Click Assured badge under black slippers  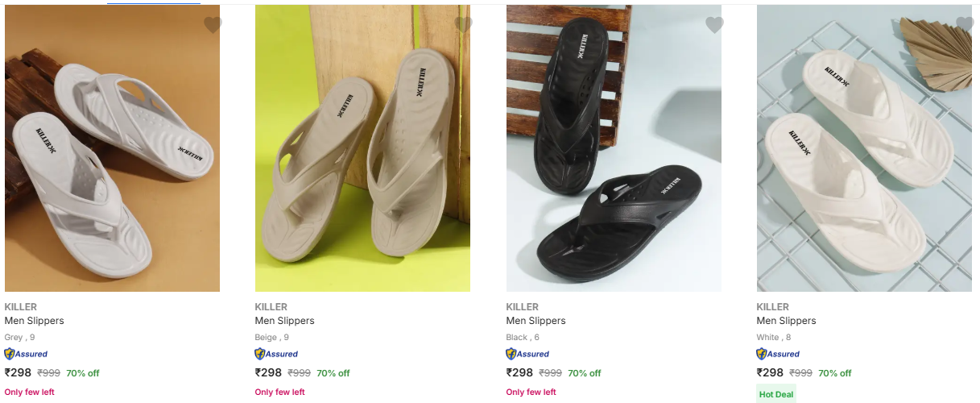527,354
